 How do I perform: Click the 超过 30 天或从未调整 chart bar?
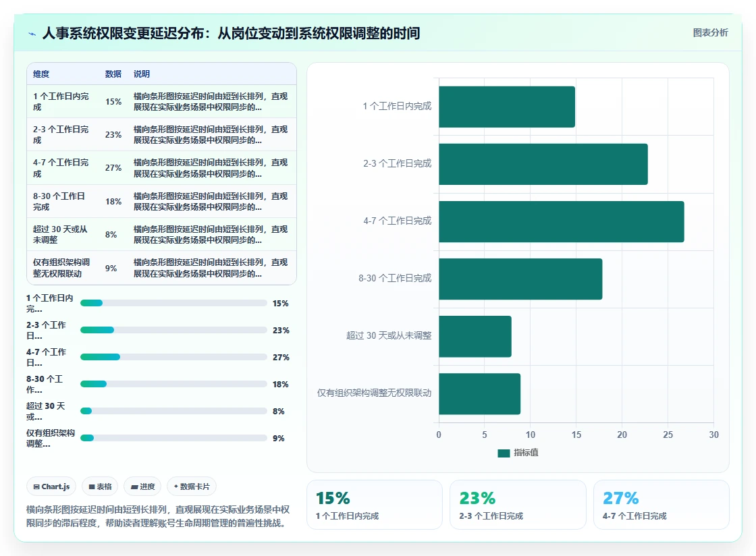coord(475,336)
